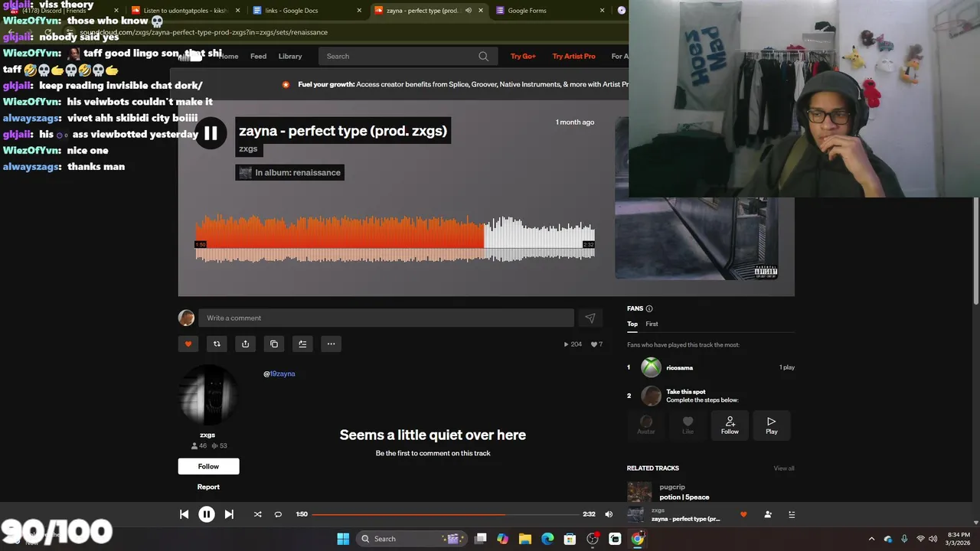The image size is (980, 551).
Task: Click the @19zayna mention link
Action: pos(279,373)
